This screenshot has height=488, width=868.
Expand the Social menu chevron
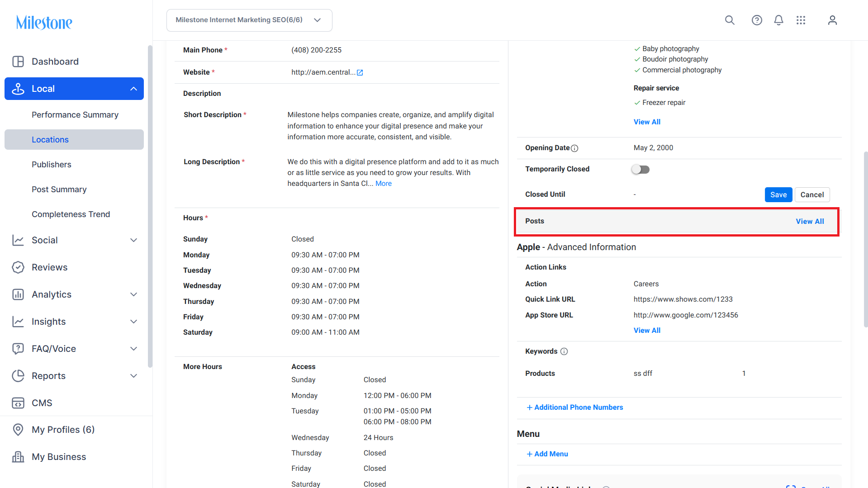133,240
